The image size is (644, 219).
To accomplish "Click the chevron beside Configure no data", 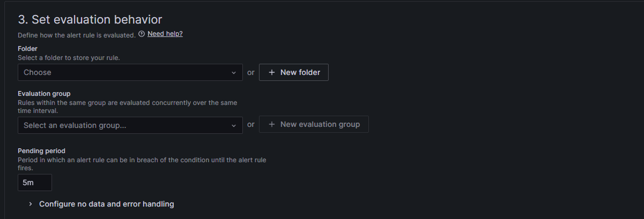I will click(x=31, y=204).
